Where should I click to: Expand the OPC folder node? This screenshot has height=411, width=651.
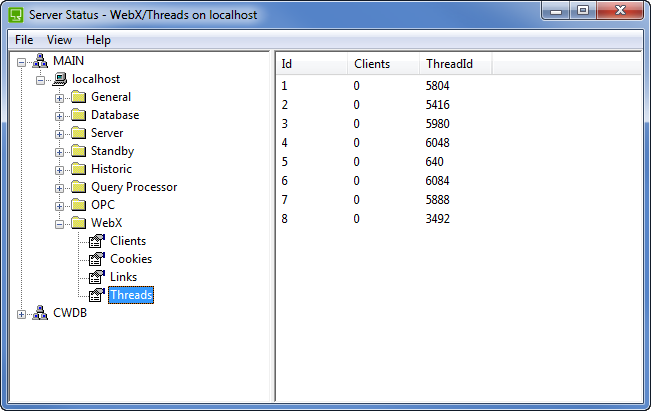pyautogui.click(x=59, y=205)
